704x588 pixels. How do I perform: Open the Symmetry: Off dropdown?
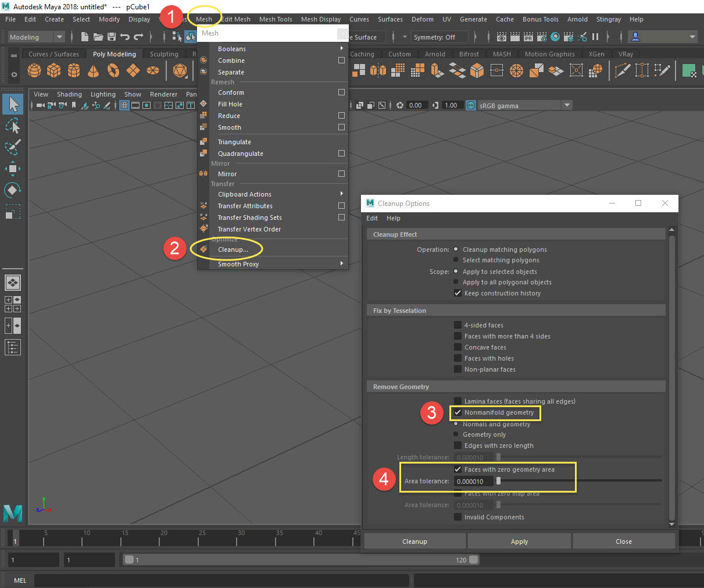[x=440, y=37]
